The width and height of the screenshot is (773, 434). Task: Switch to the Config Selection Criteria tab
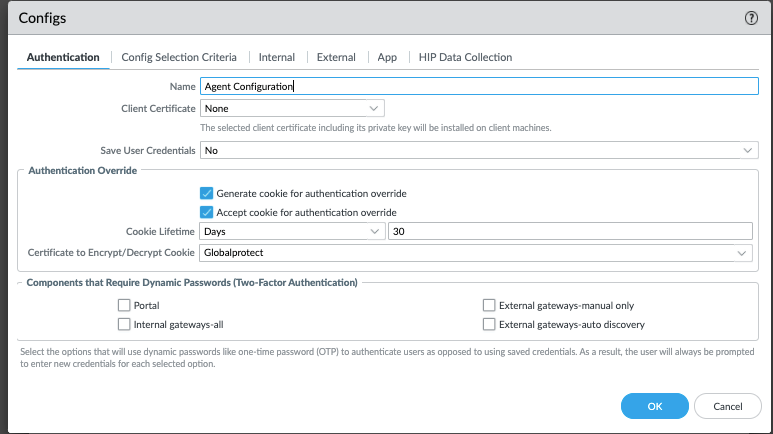point(179,58)
